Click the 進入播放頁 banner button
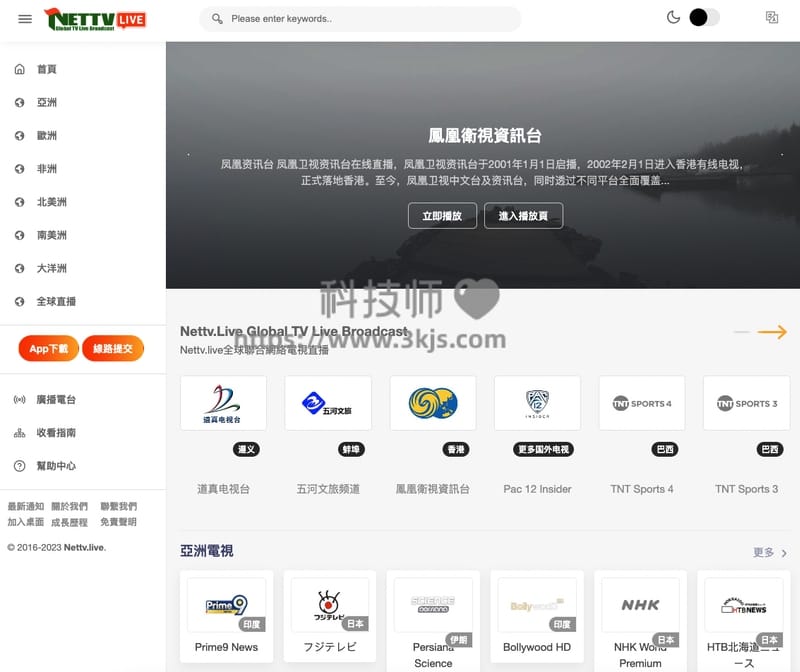Screen dimensions: 800x672 click(523, 216)
